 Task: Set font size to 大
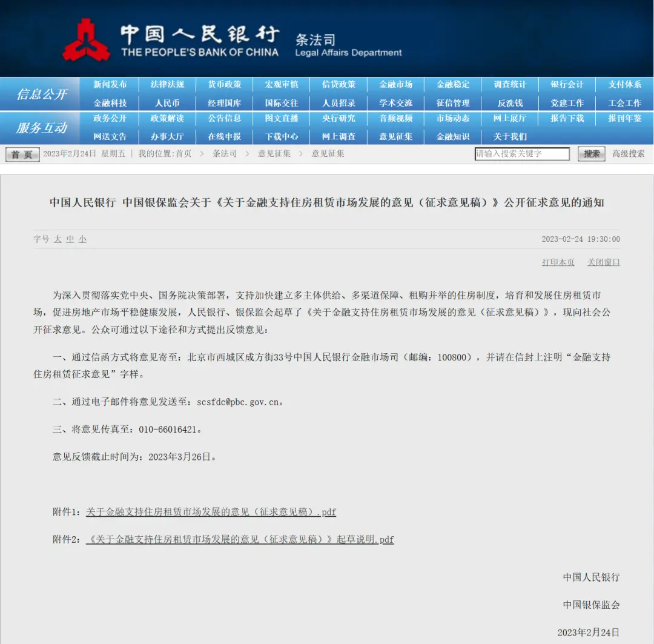[58, 239]
